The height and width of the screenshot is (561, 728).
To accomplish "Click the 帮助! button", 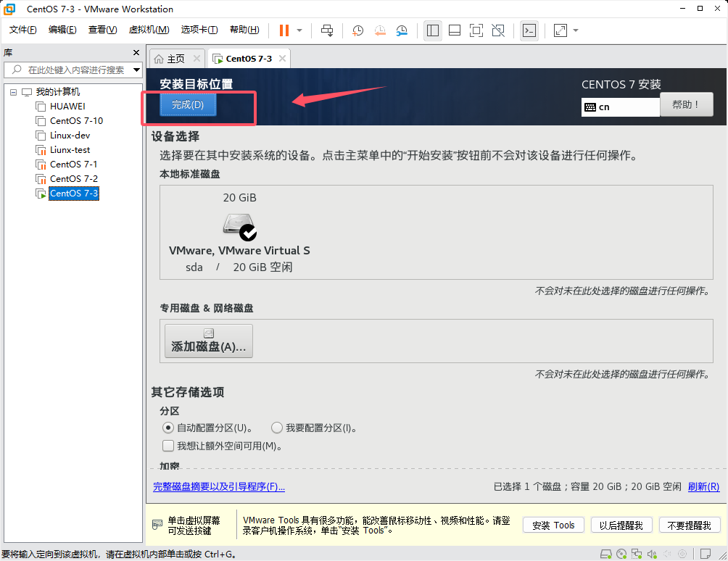I will tap(686, 104).
